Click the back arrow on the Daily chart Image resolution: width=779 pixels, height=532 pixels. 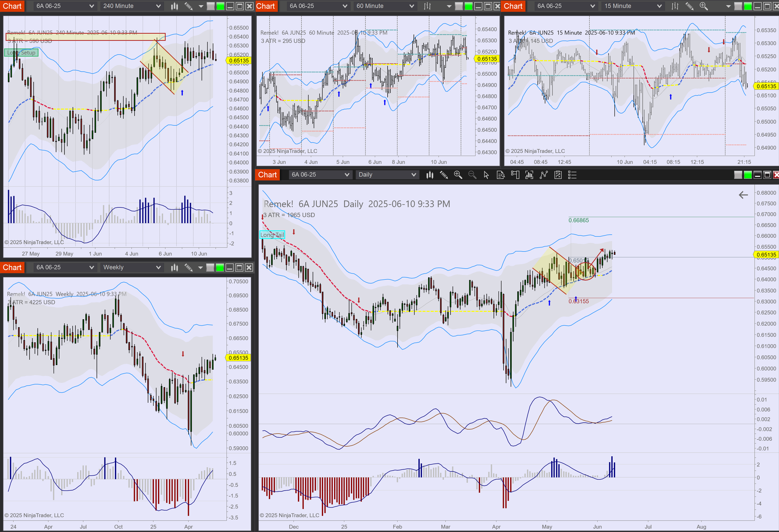[743, 195]
